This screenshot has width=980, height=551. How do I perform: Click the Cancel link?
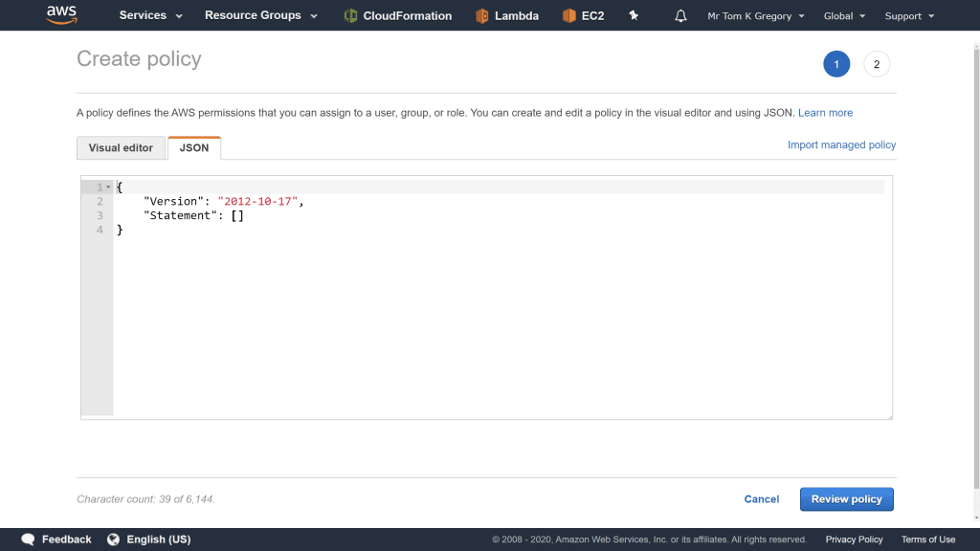762,499
